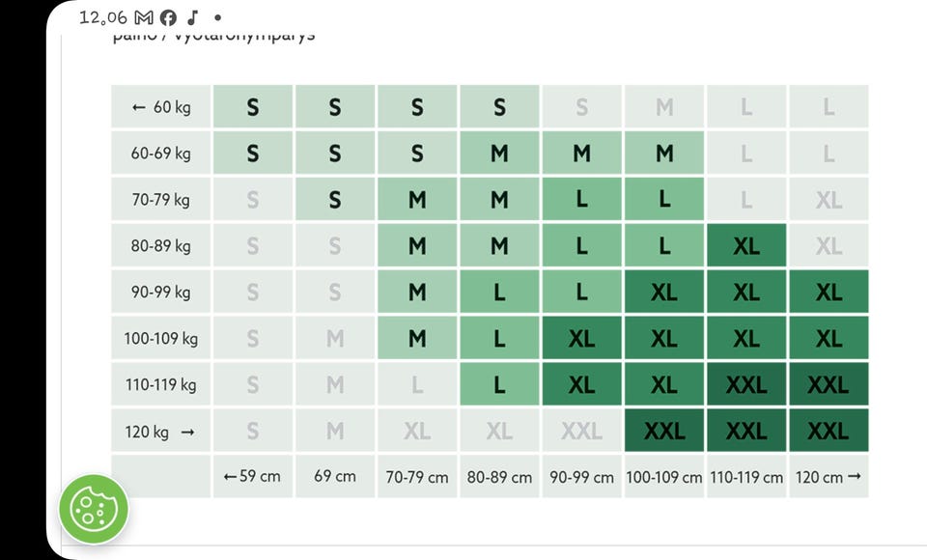Click the "←59 cm" column label
Screen dimensions: 927x560
coord(252,477)
